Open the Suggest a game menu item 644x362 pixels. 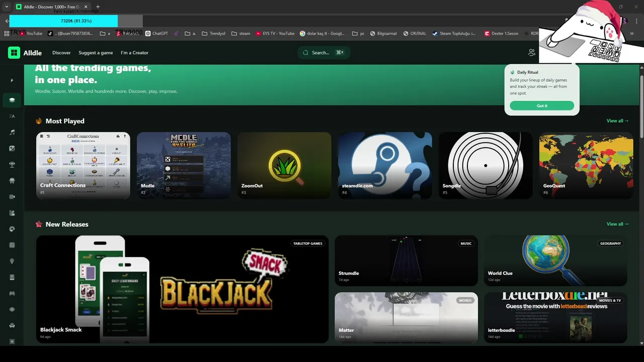[96, 53]
